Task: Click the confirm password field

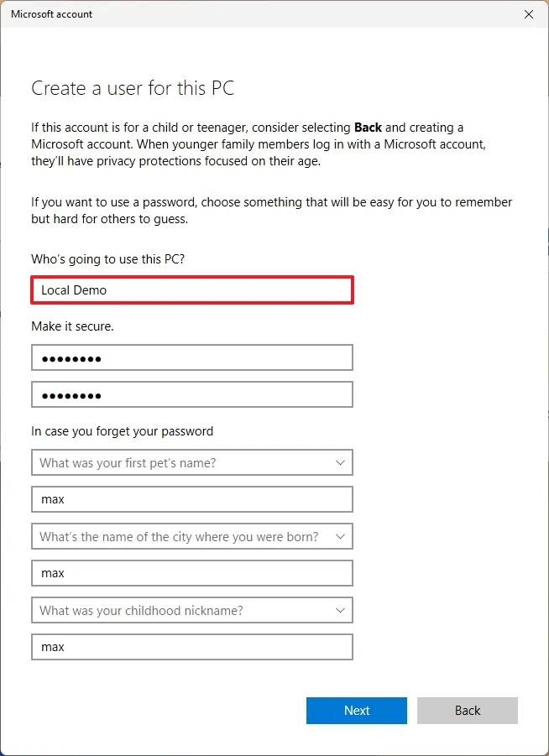Action: click(191, 395)
